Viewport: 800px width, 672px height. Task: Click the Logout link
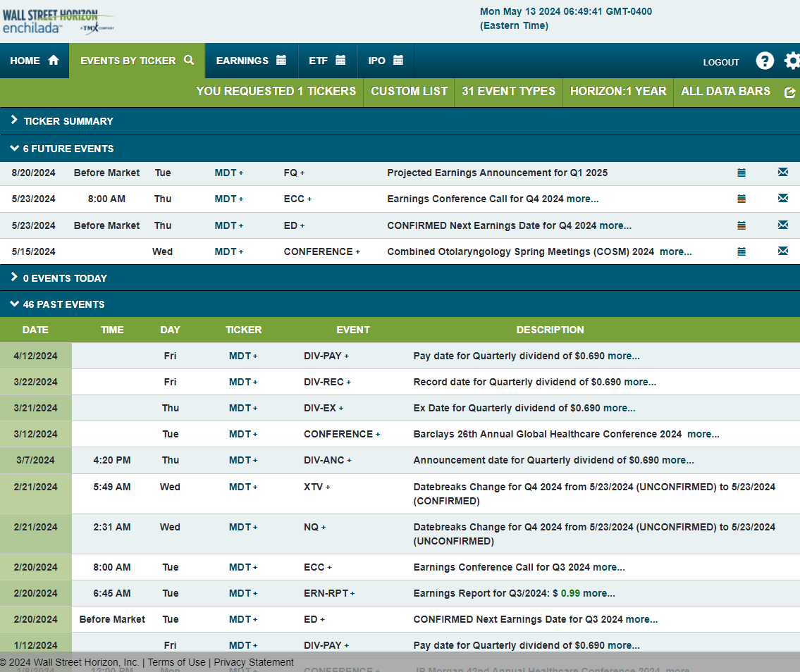tap(721, 62)
